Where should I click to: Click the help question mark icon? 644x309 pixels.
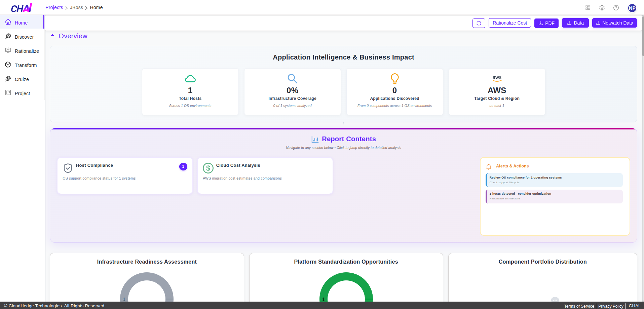tap(616, 8)
